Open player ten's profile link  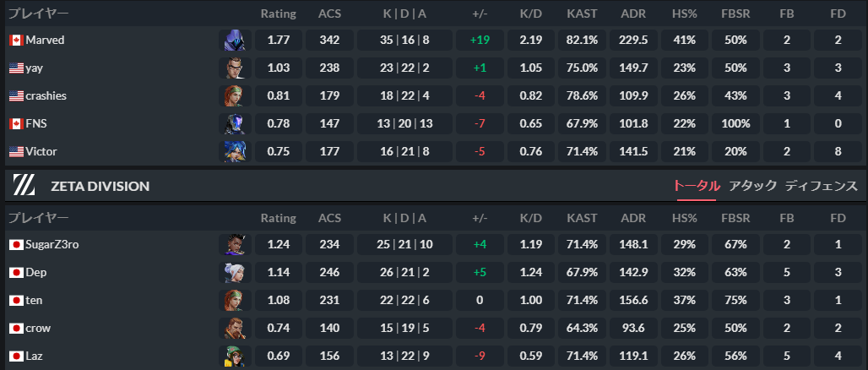point(34,301)
